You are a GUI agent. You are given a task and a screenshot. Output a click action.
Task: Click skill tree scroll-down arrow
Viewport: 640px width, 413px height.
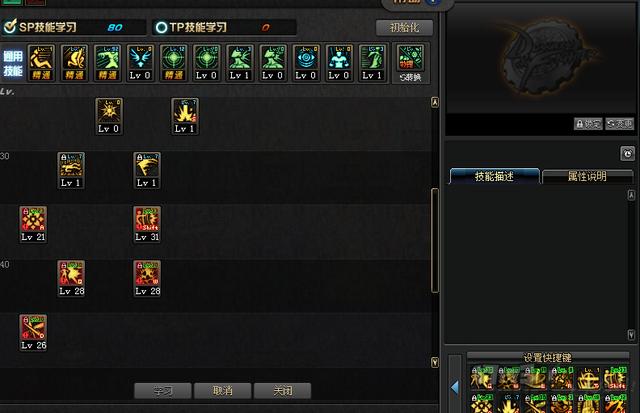point(435,362)
